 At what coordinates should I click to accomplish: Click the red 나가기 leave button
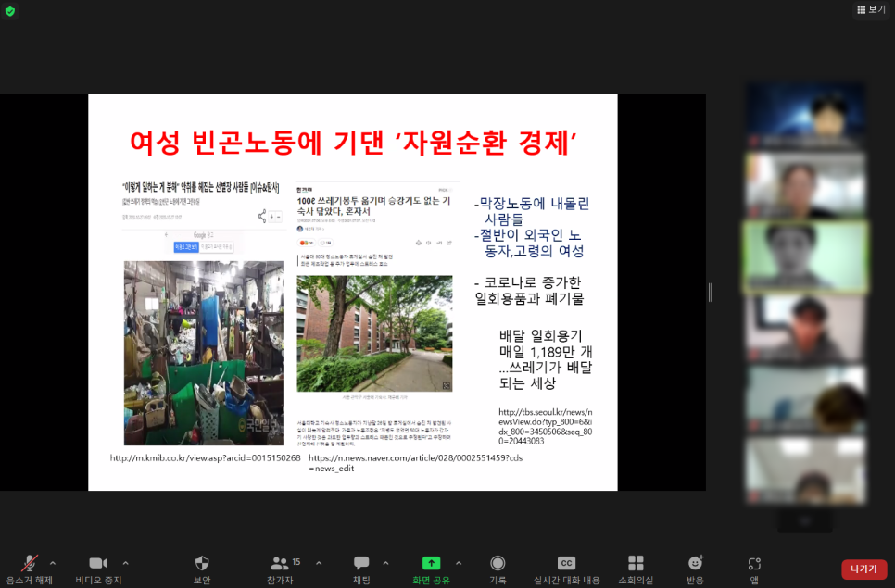click(863, 569)
